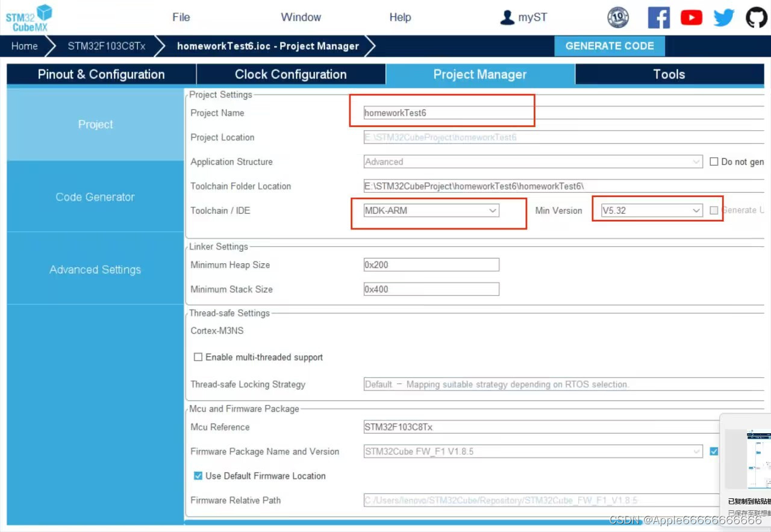Switch to the Tools tab

pyautogui.click(x=669, y=75)
